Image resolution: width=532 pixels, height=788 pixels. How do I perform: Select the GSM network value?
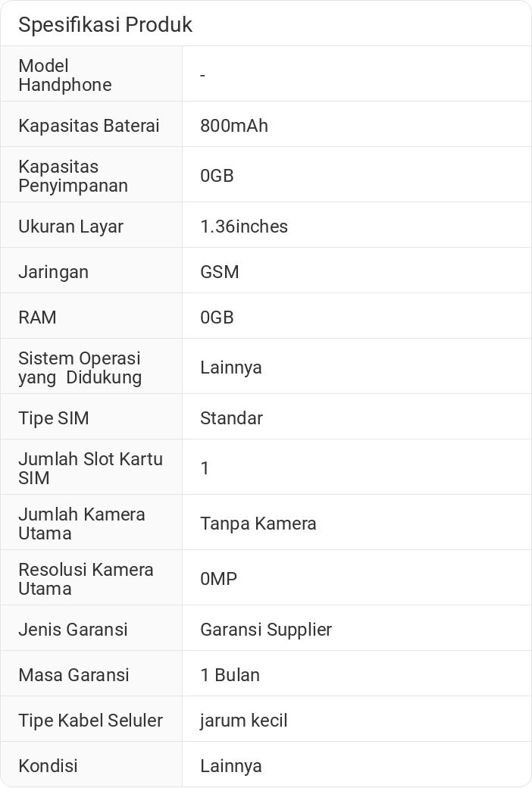pyautogui.click(x=220, y=272)
